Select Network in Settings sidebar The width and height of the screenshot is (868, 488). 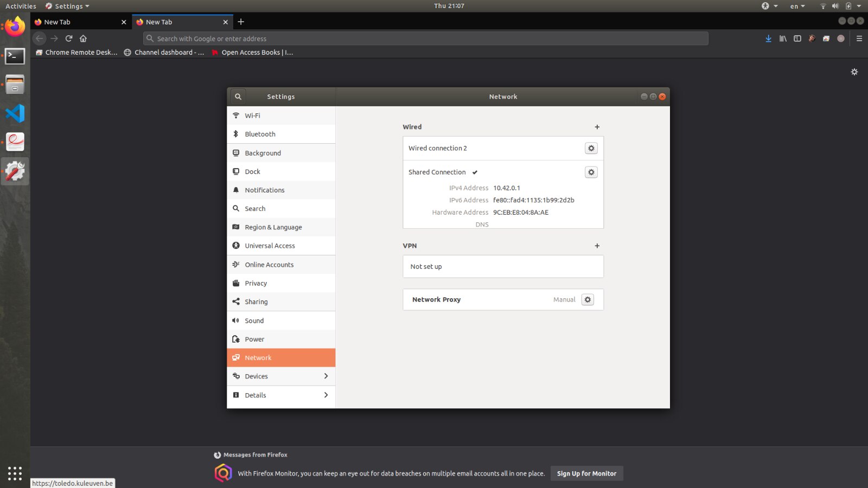tap(281, 358)
